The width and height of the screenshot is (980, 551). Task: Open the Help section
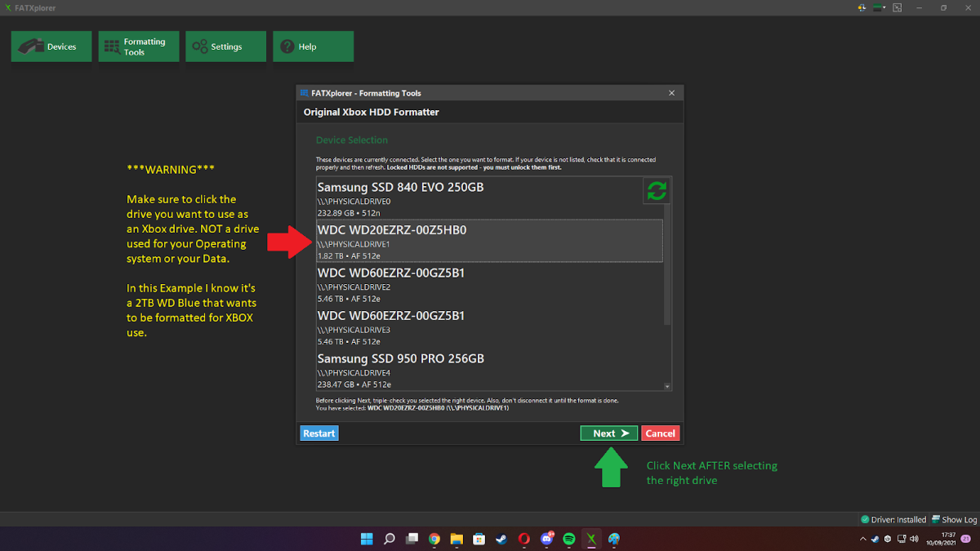[313, 47]
